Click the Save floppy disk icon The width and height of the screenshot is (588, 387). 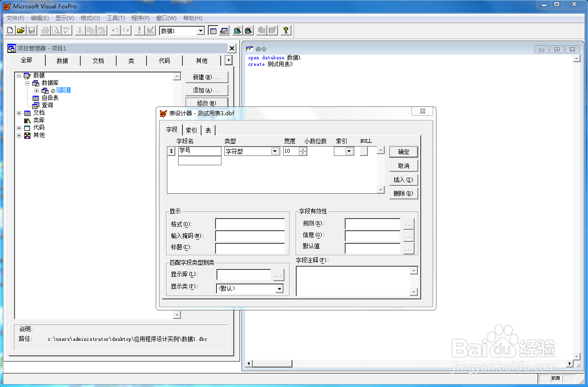[32, 30]
